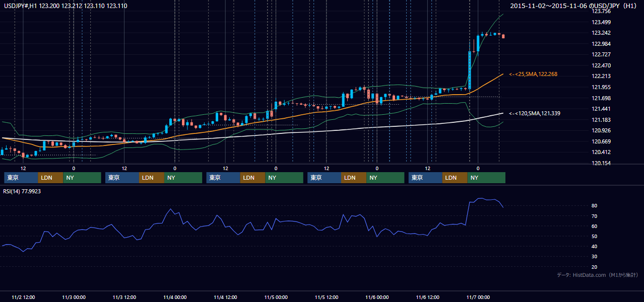This screenshot has width=644, height=302.
Task: Click price axis value 122.213
Action: 602,77
